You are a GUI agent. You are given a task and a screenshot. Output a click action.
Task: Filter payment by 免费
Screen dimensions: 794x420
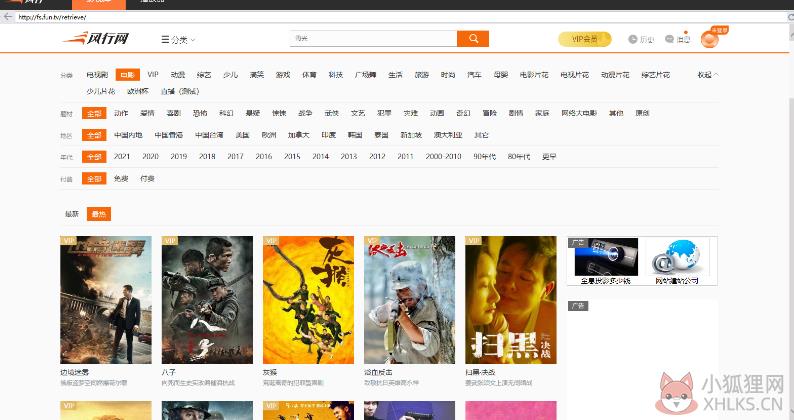click(x=121, y=179)
